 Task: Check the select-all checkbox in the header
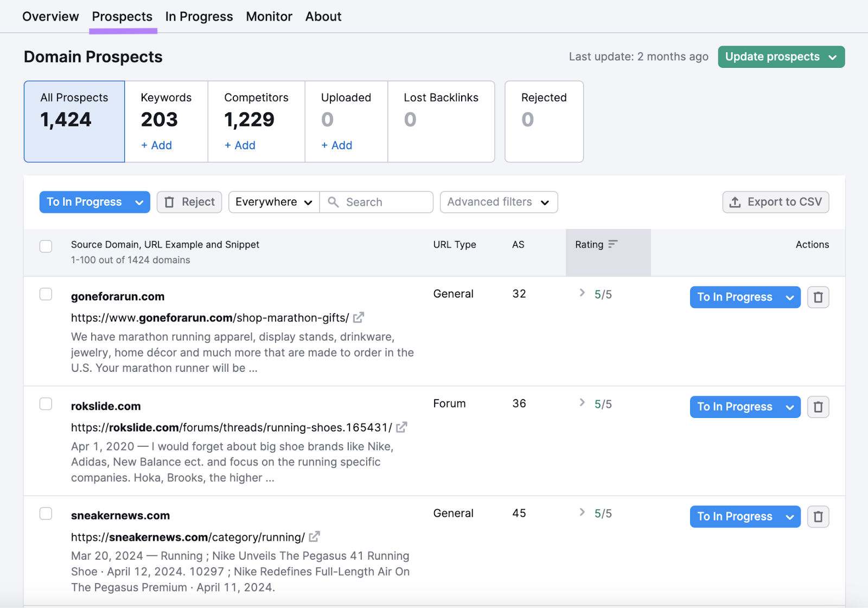46,246
